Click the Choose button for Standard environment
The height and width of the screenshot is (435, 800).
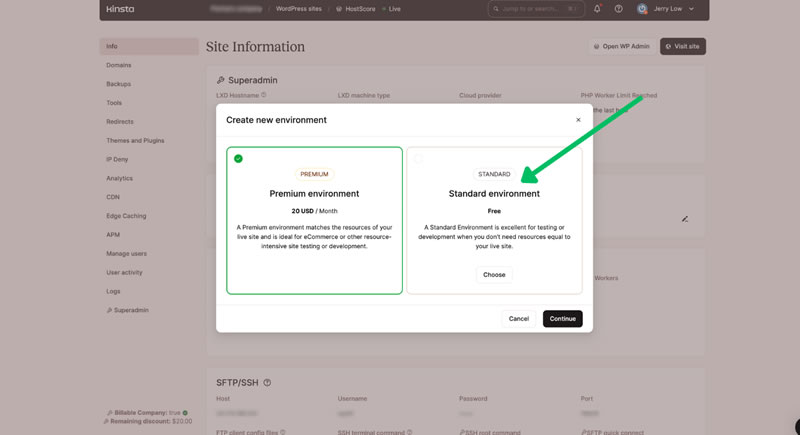click(x=494, y=274)
